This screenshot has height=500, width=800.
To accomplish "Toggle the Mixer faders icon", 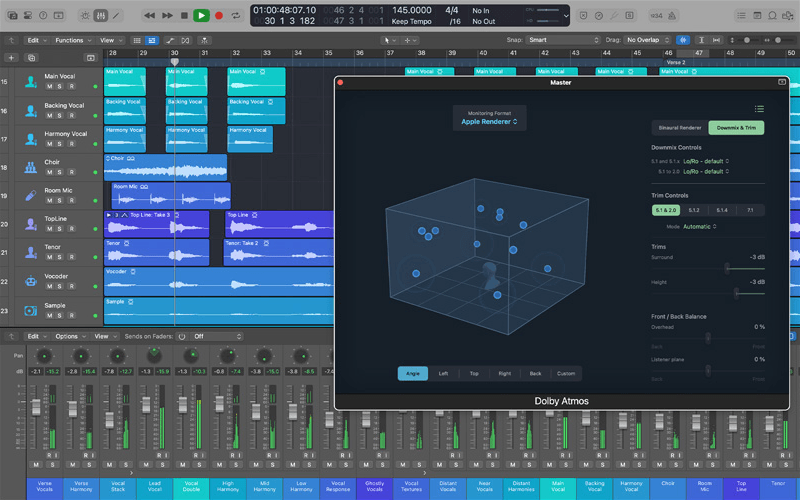I will tap(101, 15).
